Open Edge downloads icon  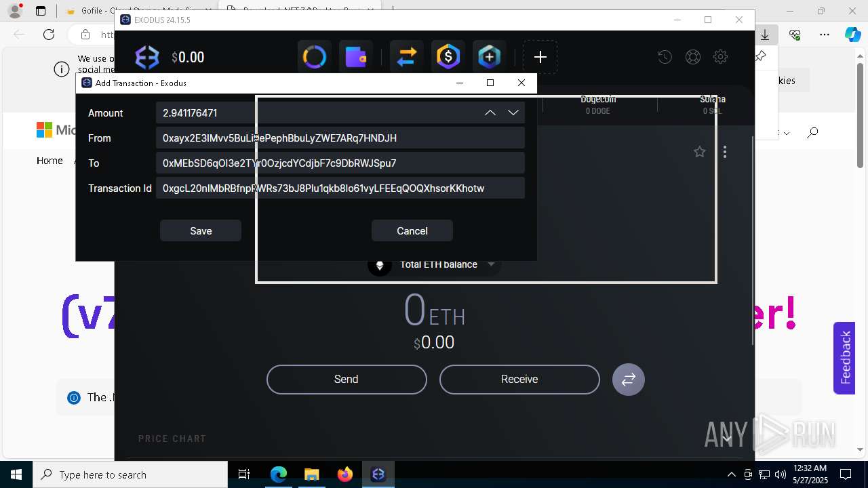[x=765, y=35]
